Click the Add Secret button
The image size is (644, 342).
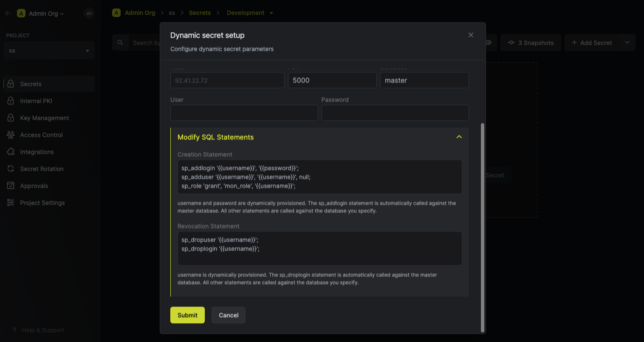(592, 42)
